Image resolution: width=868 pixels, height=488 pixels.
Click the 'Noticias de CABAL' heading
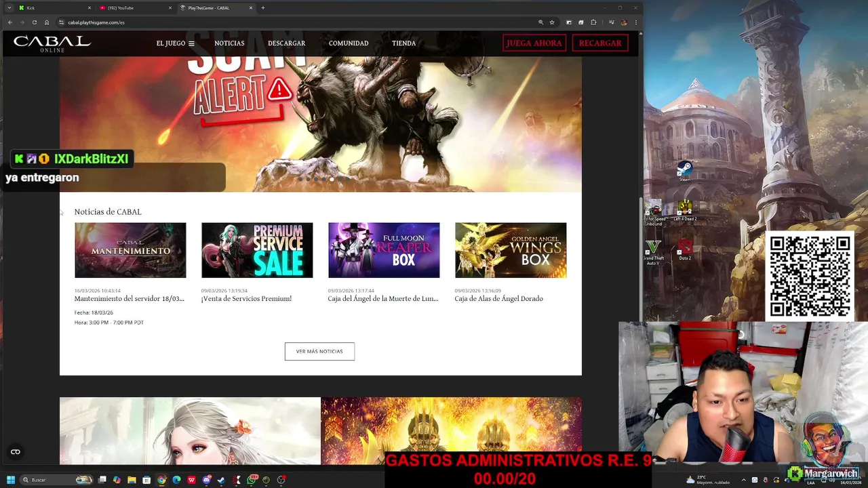tap(108, 212)
